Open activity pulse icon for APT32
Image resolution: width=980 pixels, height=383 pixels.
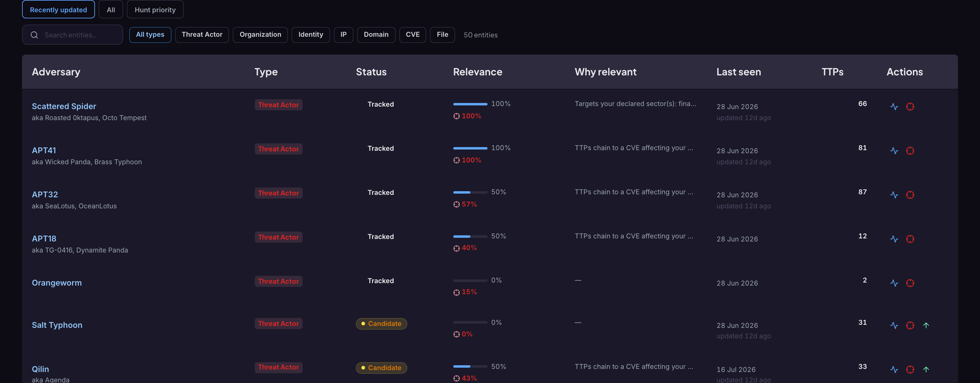click(x=894, y=195)
